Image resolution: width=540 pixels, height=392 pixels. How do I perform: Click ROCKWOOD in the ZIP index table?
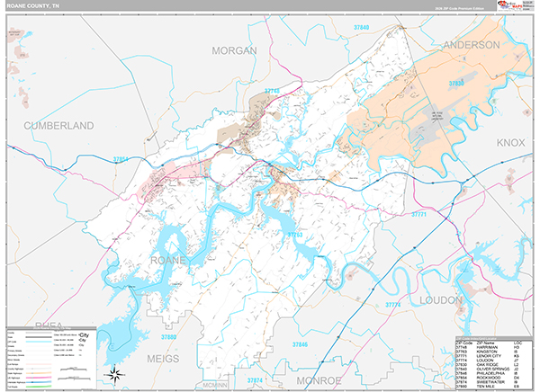point(489,378)
